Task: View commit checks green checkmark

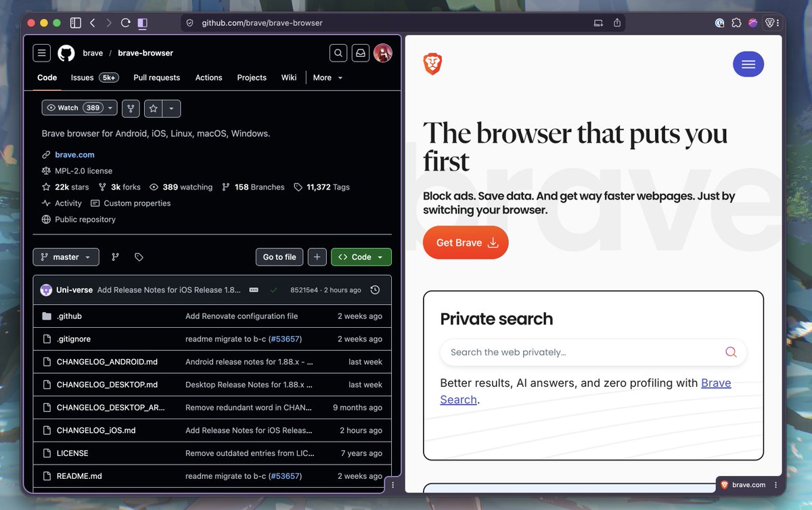Action: pyautogui.click(x=274, y=290)
